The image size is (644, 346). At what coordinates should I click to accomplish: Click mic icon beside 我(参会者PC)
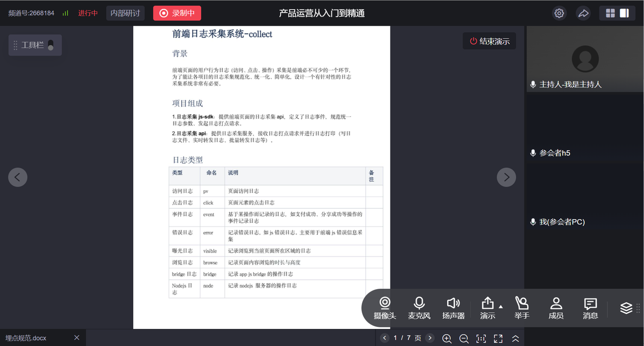(x=533, y=222)
